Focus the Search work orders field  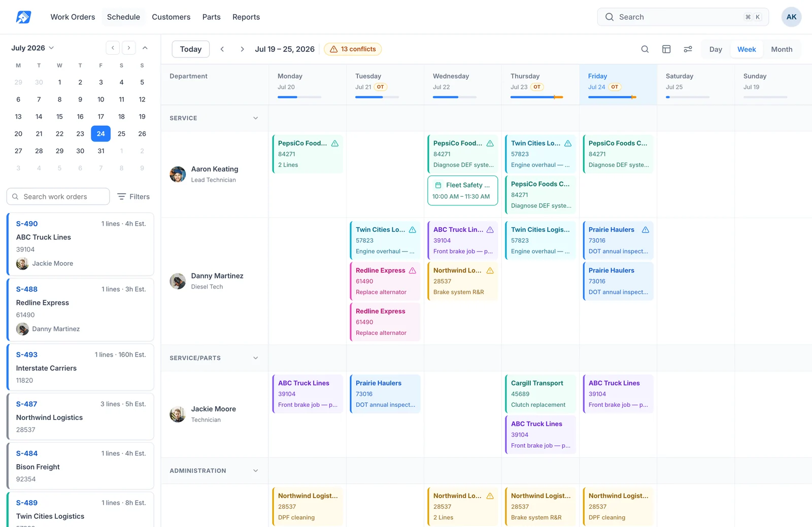58,196
